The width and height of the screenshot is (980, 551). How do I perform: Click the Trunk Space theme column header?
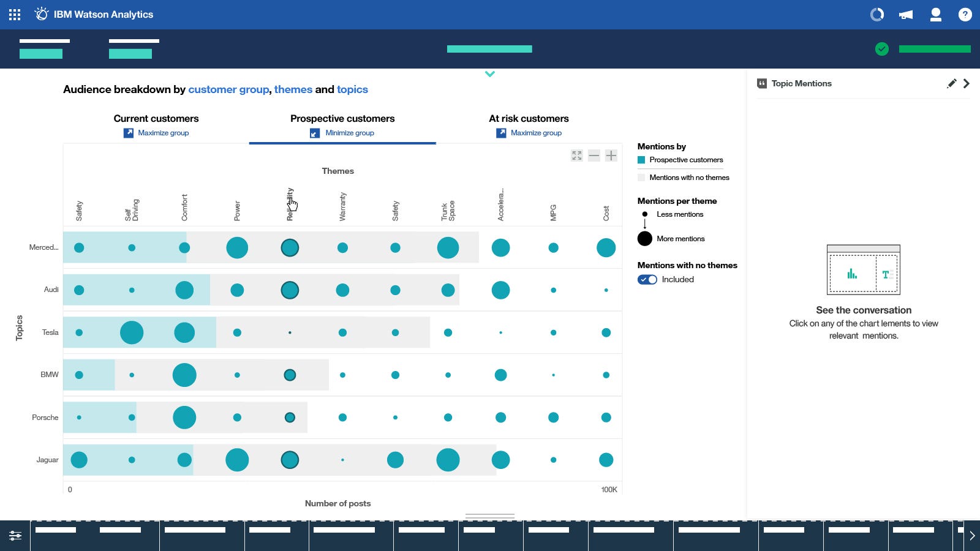click(448, 211)
